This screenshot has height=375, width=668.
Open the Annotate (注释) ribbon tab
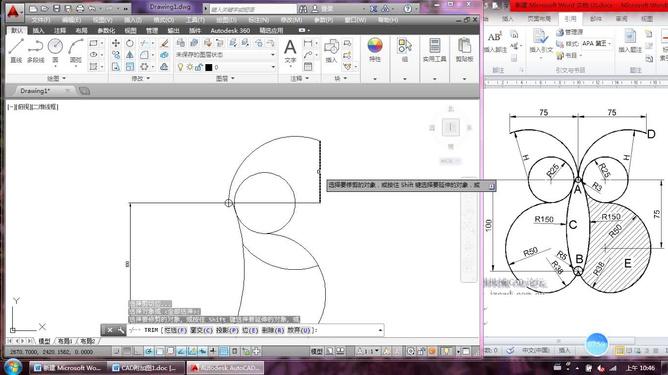point(60,31)
